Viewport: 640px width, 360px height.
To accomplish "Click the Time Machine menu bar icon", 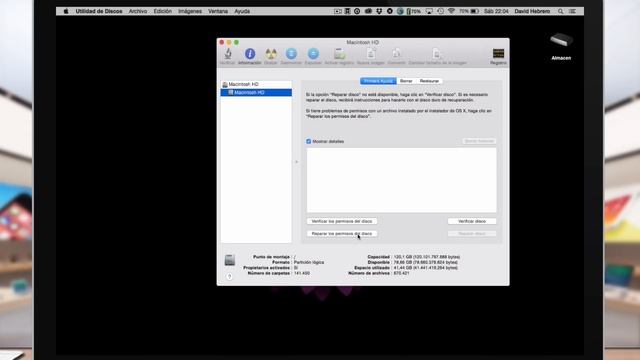I will pyautogui.click(x=440, y=11).
